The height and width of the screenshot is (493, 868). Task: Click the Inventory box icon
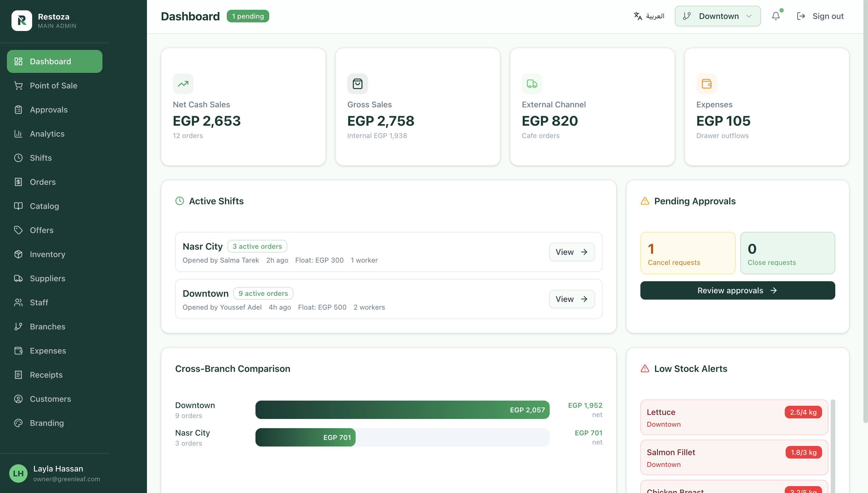[x=18, y=254]
